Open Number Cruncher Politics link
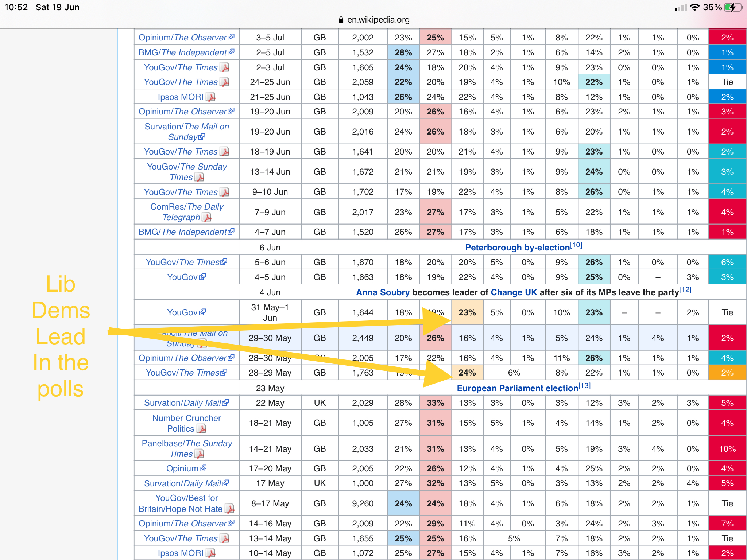 click(x=187, y=423)
